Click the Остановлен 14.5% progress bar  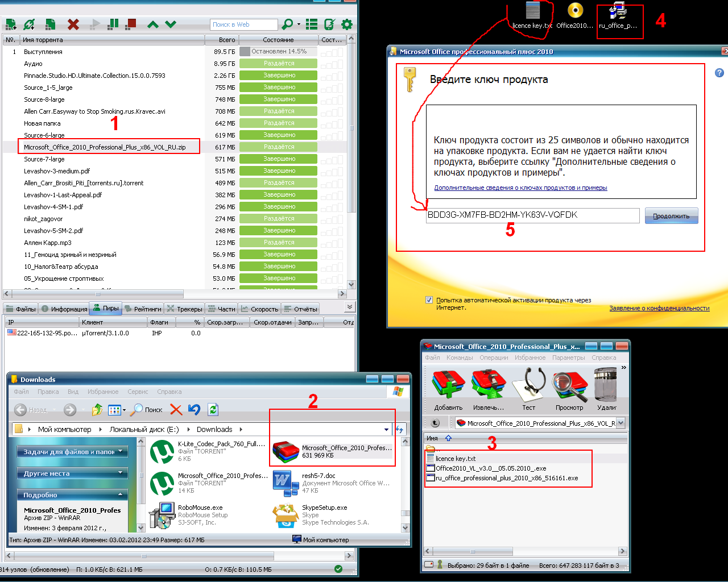[x=278, y=52]
